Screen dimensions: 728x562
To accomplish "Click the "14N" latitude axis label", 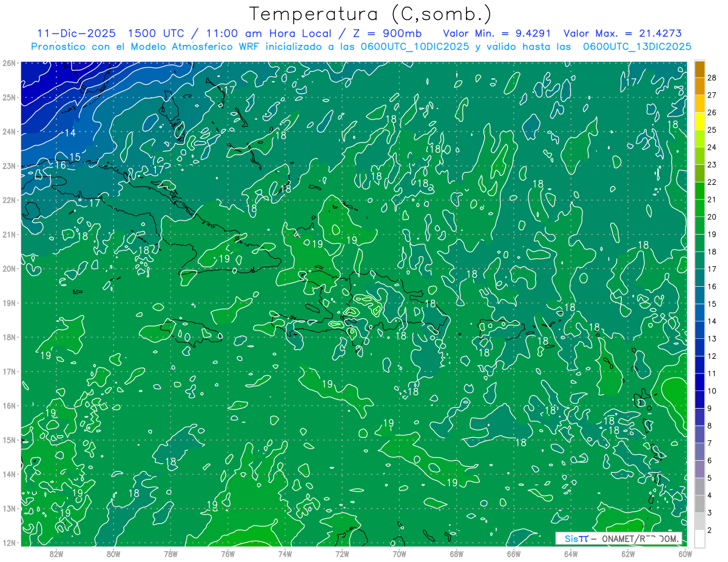I will (x=8, y=474).
